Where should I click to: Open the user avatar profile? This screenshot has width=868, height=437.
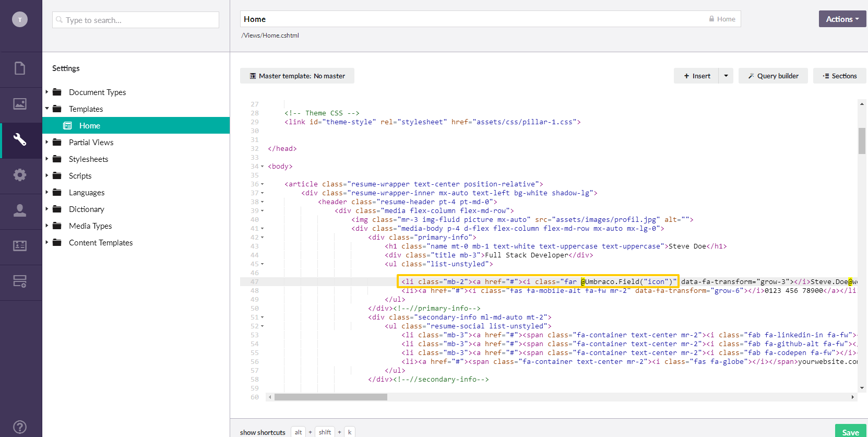[x=20, y=20]
